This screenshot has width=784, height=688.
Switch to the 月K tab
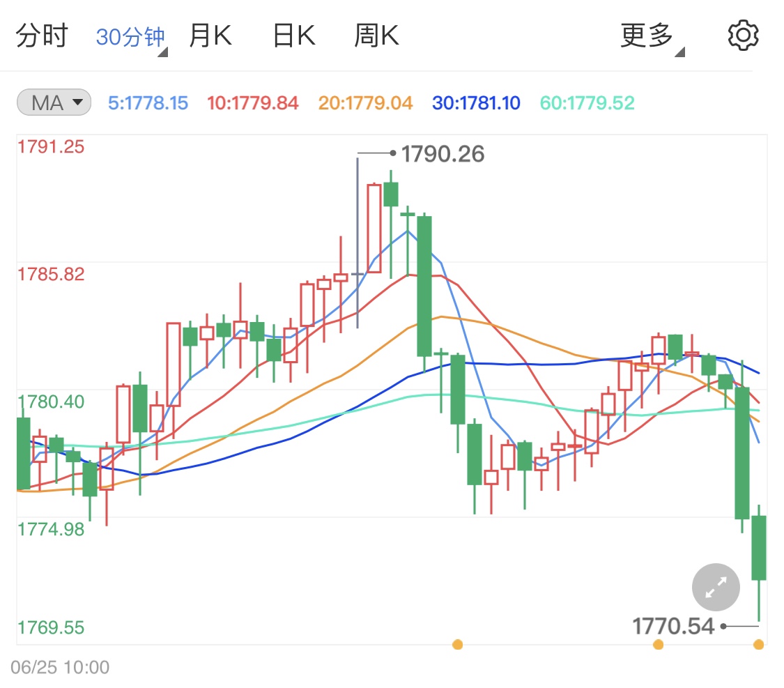coord(210,36)
